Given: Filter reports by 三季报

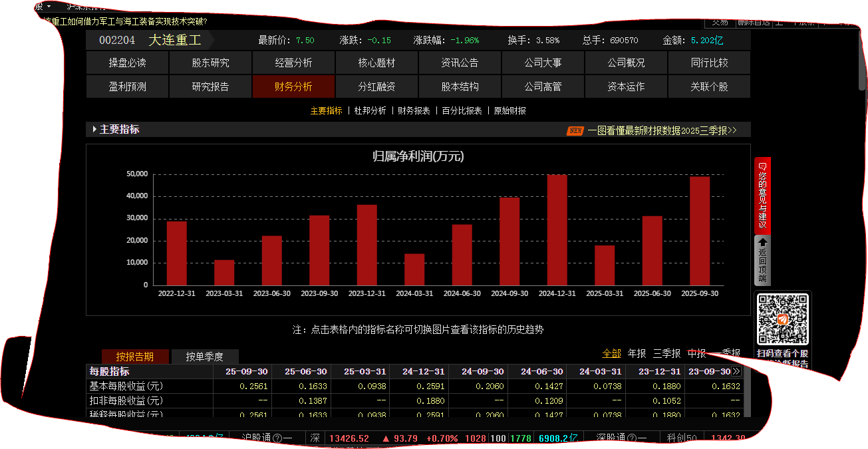Looking at the screenshot, I should [667, 353].
